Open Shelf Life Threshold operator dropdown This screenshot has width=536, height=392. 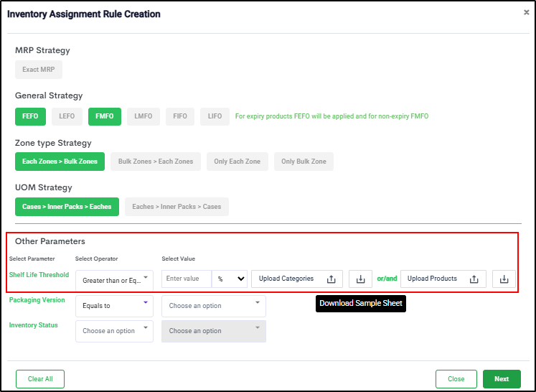(114, 280)
